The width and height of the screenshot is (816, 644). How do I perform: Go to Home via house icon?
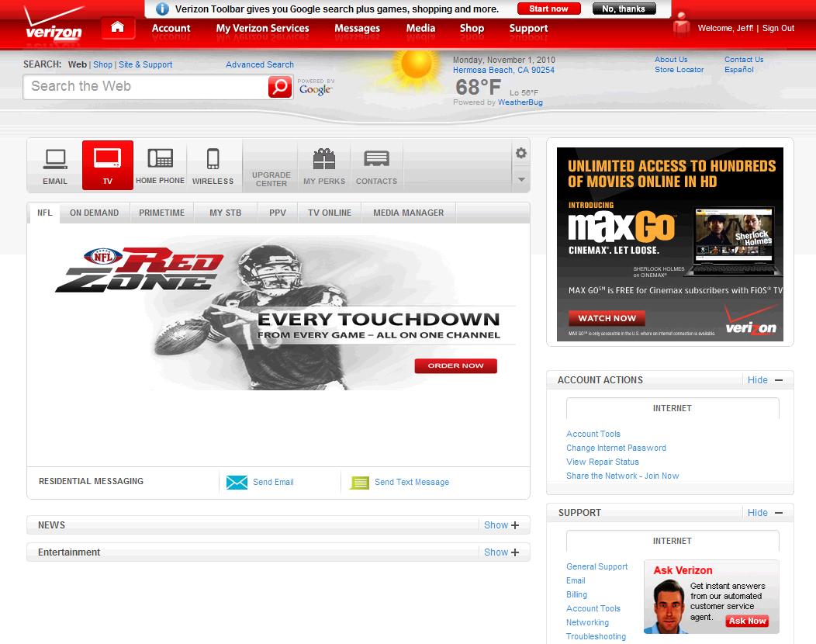(118, 28)
